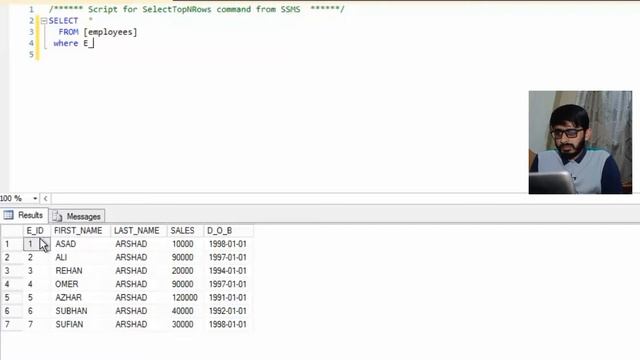Select the REHAN first name cell
This screenshot has height=360, width=640.
(80, 271)
